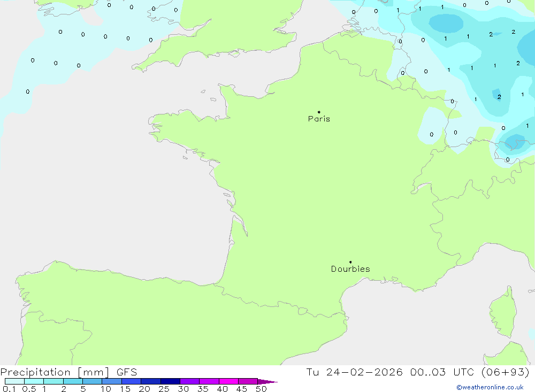Click the above-50 legend arrow tip

coord(267,382)
